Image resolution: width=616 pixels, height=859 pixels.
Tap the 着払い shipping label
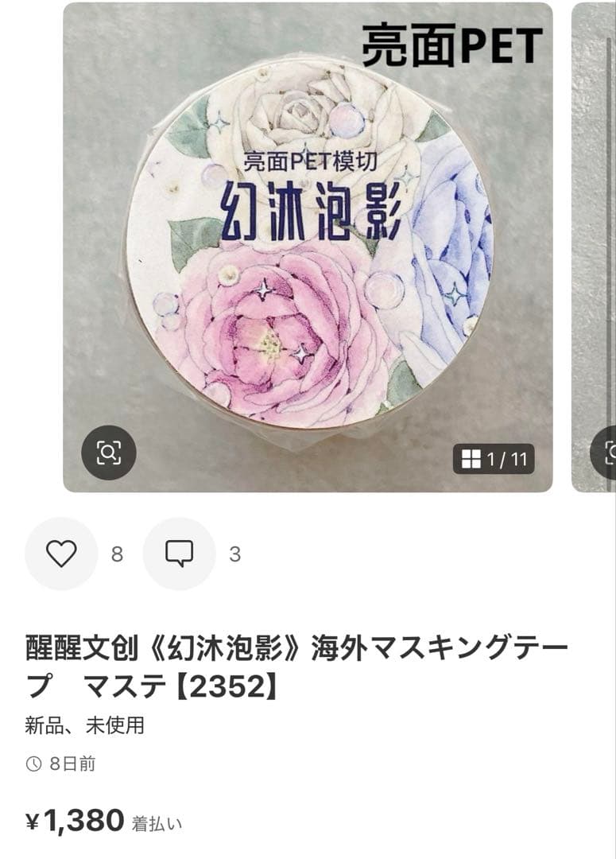tap(157, 824)
